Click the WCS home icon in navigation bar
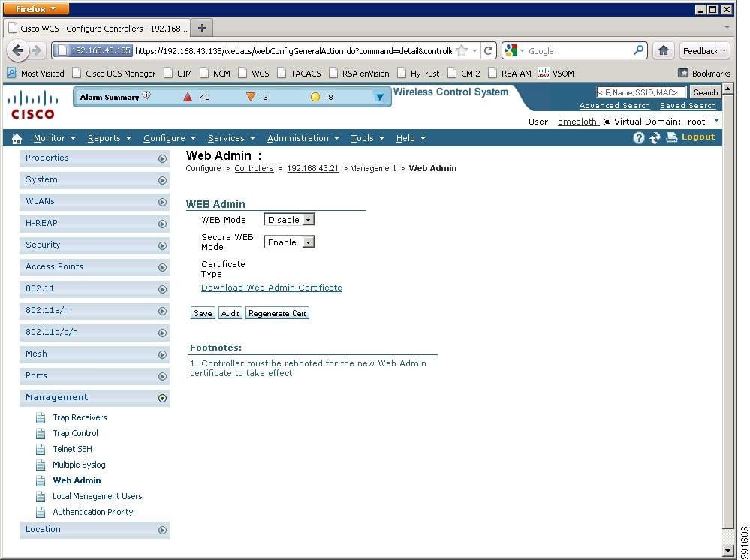Screen dimensions: 750x560 17,139
